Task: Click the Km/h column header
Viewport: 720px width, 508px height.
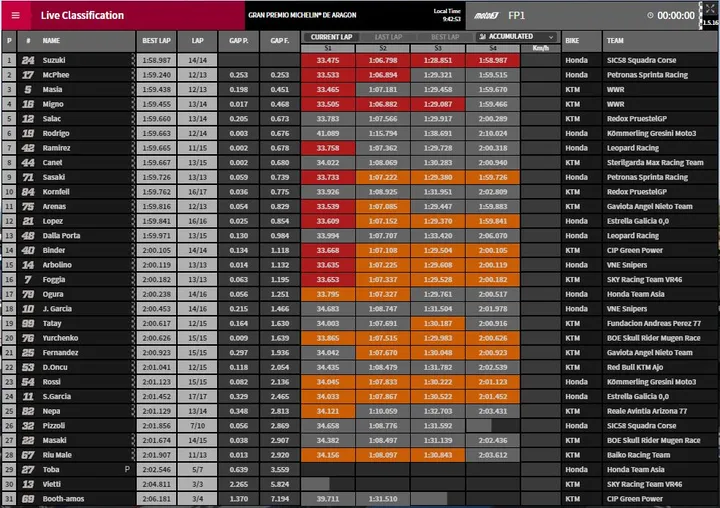Action: coord(540,48)
